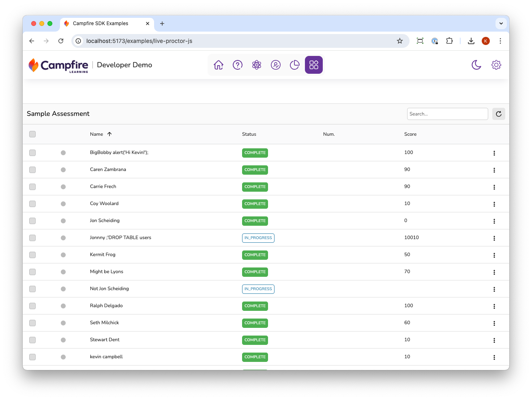Click the Score column header
Viewport: 532px width, 400px height.
[410, 134]
